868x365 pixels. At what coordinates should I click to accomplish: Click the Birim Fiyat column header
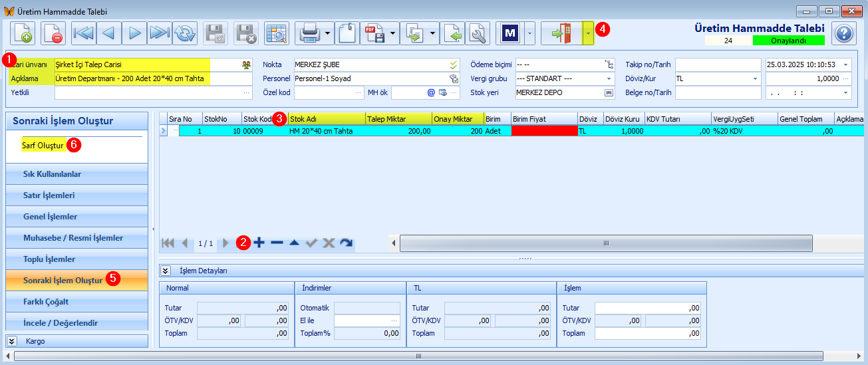click(x=544, y=118)
